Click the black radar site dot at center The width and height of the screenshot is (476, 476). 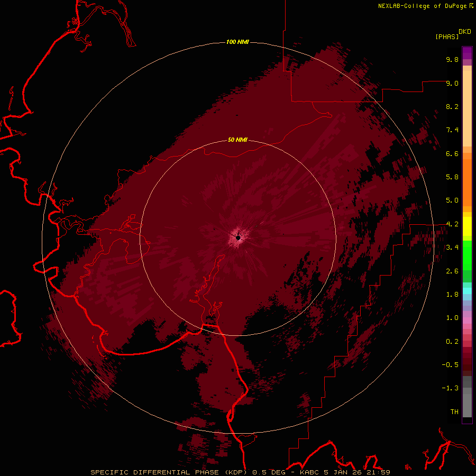click(x=238, y=237)
